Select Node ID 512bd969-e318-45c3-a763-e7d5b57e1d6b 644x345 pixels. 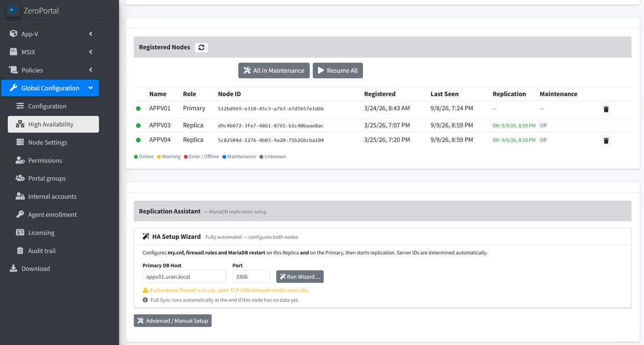pos(271,109)
